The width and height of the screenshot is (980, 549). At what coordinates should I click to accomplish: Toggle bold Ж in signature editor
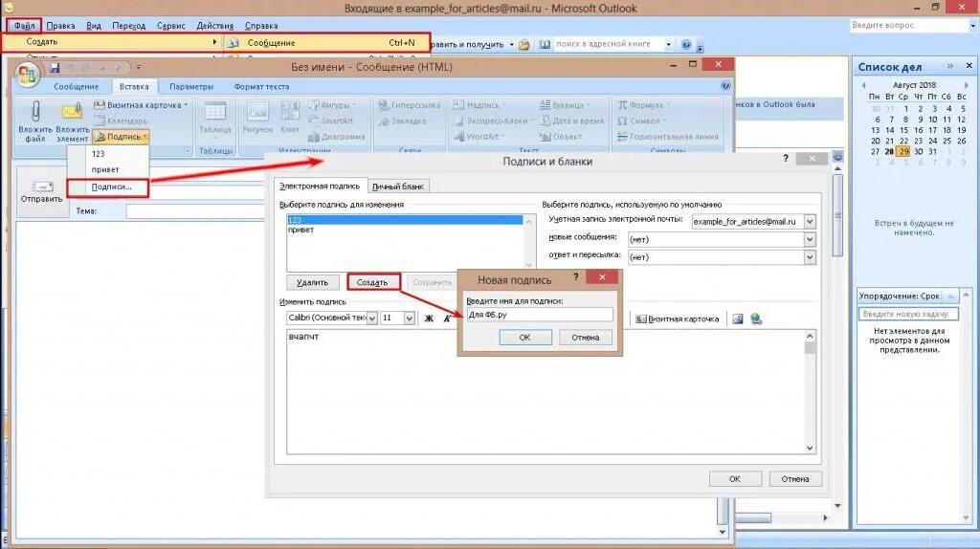coord(429,318)
